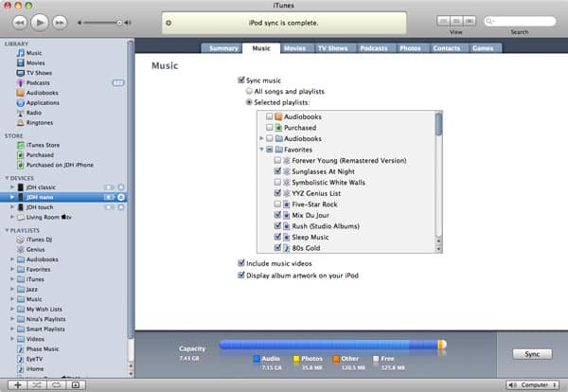
Task: Switch to the Summary tab
Action: click(x=223, y=48)
